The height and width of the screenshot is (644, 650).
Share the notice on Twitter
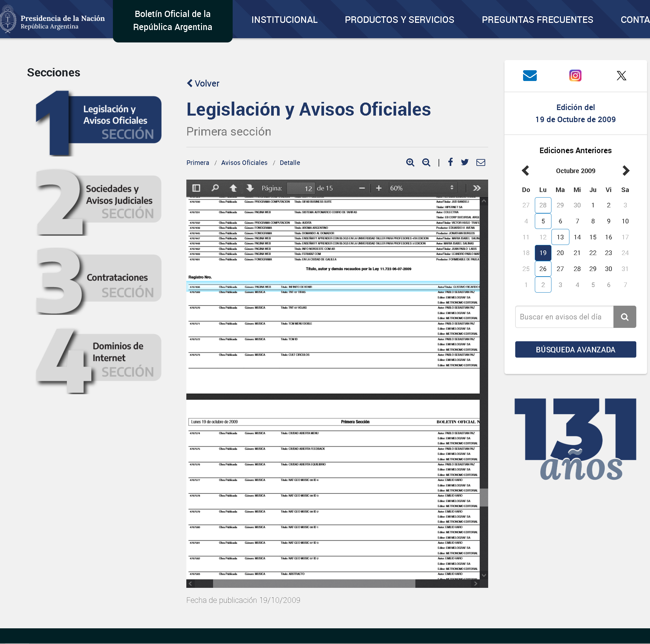(465, 162)
